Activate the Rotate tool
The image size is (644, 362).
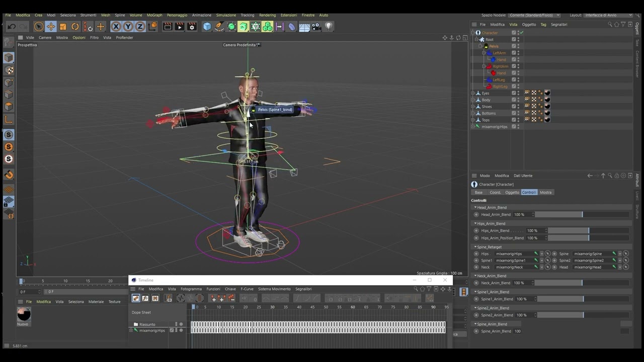pyautogui.click(x=75, y=27)
